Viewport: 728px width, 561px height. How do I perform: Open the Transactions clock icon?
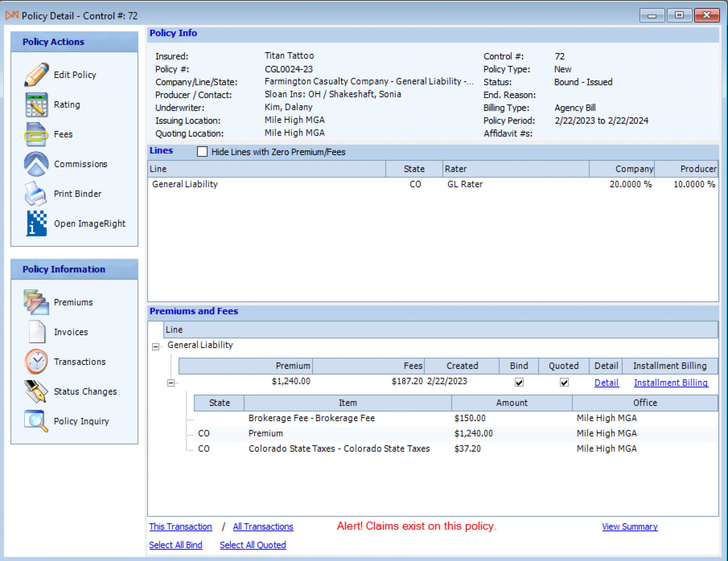[36, 362]
